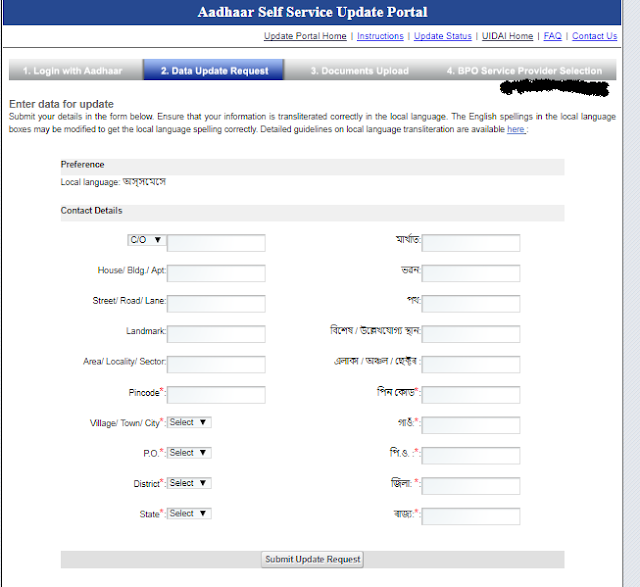Image resolution: width=640 pixels, height=587 pixels.
Task: Click the 'Enter data for update' heading
Action: point(61,104)
